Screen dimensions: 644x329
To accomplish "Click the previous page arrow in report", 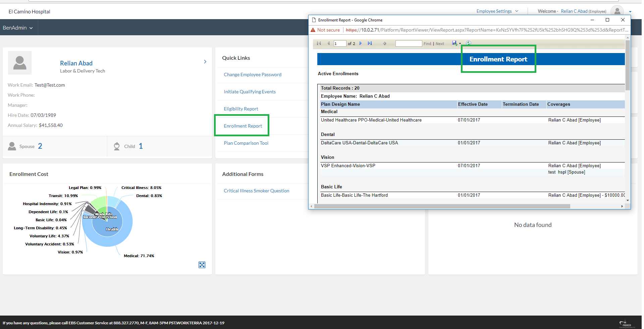I will click(x=328, y=43).
